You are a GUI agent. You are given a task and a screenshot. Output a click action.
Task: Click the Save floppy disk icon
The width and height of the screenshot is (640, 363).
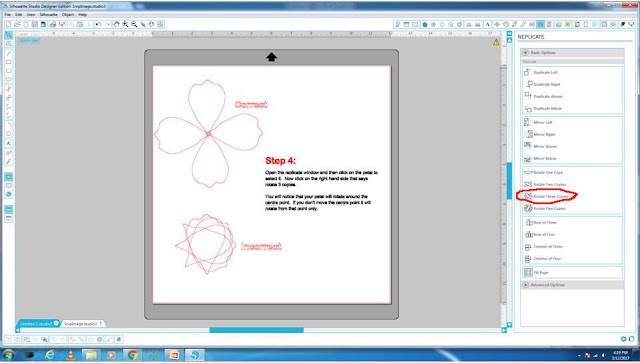click(x=35, y=24)
